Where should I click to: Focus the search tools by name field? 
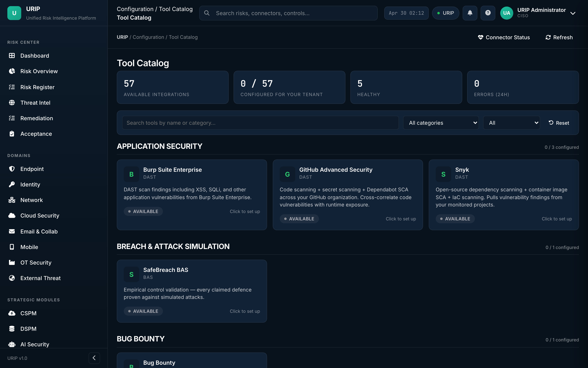(x=260, y=123)
